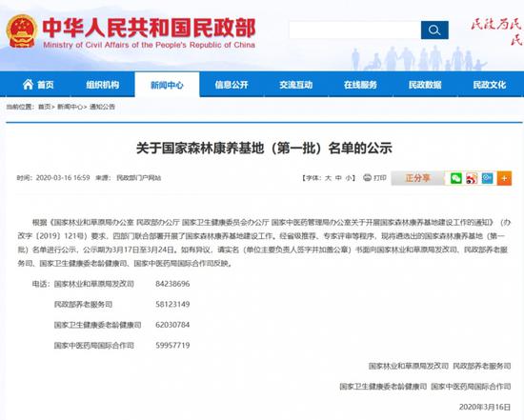Go to 通知公告 in the breadcrumb
This screenshot has height=420, width=524.
[102, 107]
